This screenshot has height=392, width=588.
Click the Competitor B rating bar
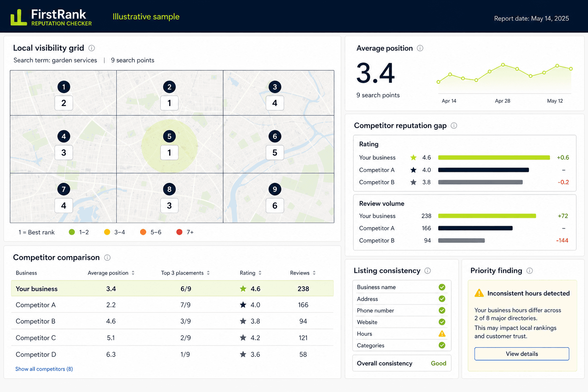point(480,182)
